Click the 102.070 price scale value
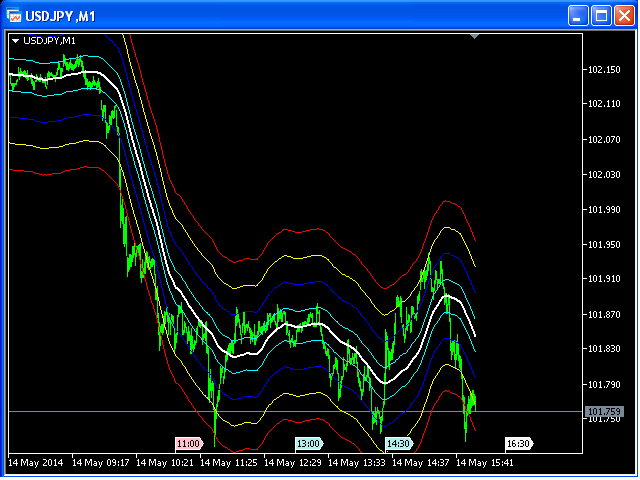Screen dimensions: 640x480 pyautogui.click(x=604, y=140)
